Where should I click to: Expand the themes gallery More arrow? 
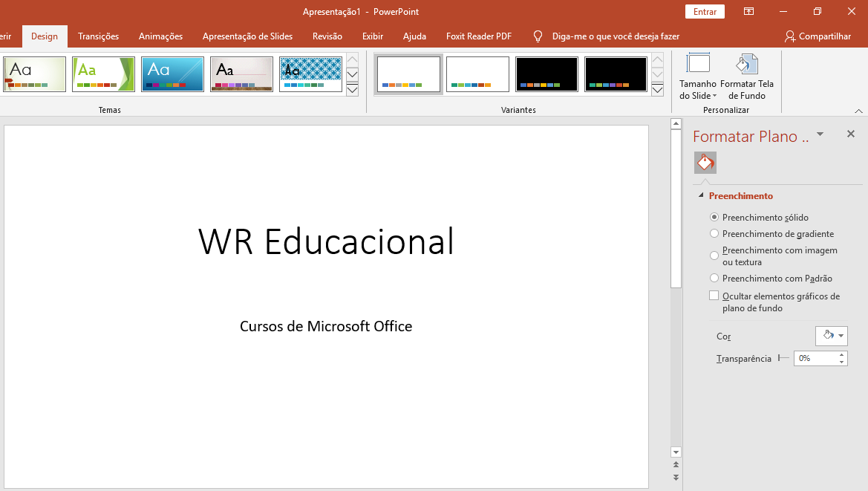coord(353,91)
